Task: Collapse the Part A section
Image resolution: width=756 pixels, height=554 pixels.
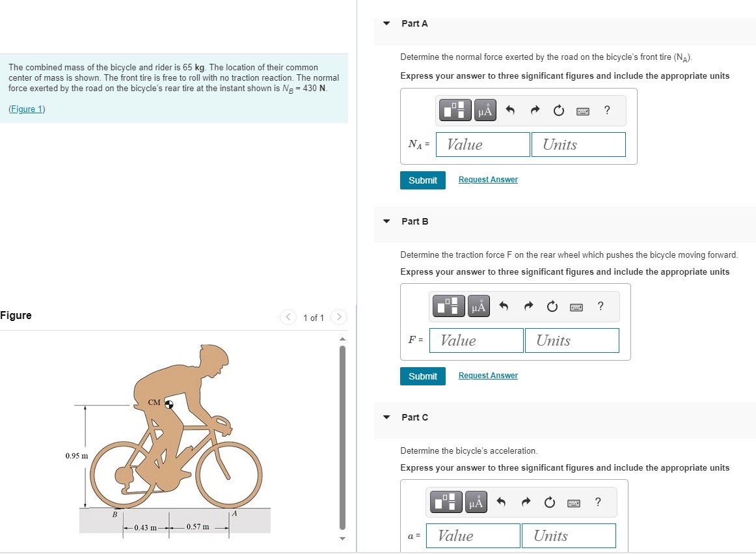Action: [386, 23]
